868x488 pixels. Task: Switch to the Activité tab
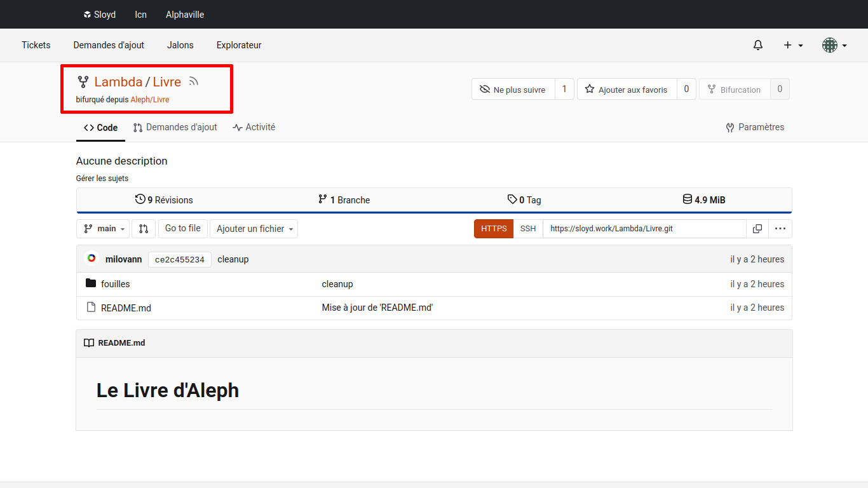click(254, 127)
